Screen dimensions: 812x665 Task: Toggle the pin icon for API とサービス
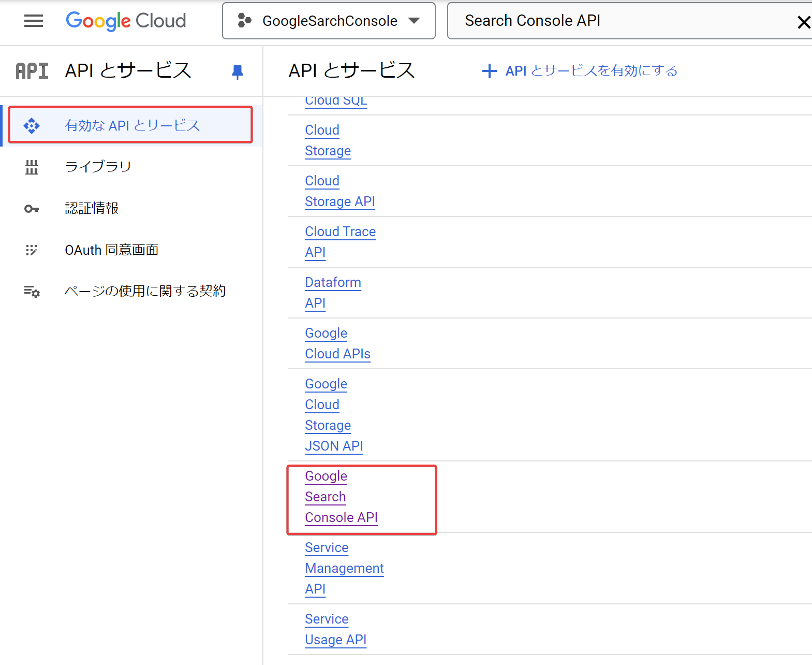238,71
